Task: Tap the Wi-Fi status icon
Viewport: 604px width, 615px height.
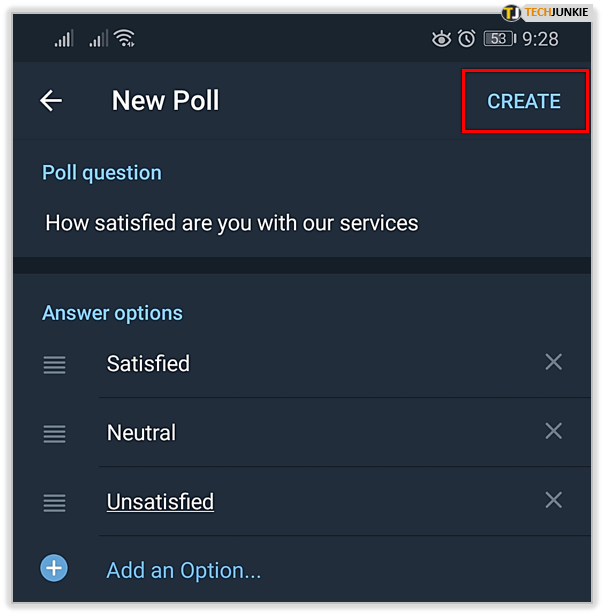Action: (x=124, y=39)
